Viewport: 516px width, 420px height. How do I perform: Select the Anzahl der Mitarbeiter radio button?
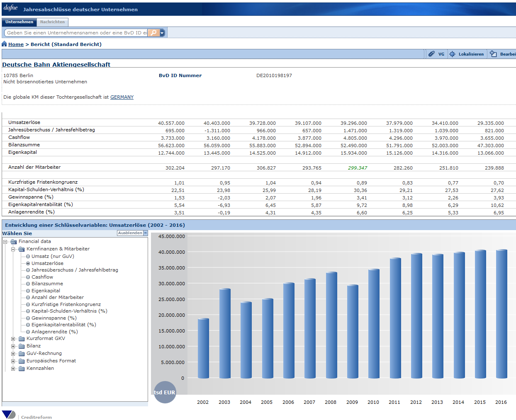(28, 297)
